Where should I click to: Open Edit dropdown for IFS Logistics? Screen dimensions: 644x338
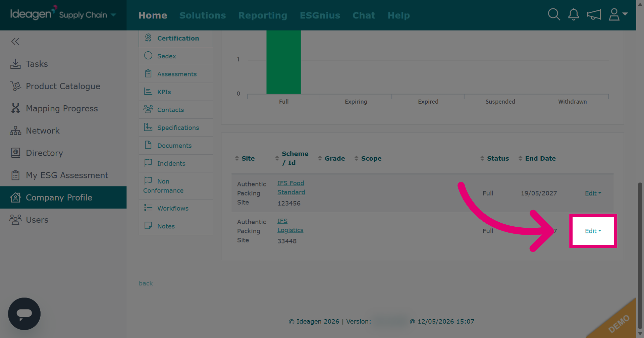click(593, 231)
